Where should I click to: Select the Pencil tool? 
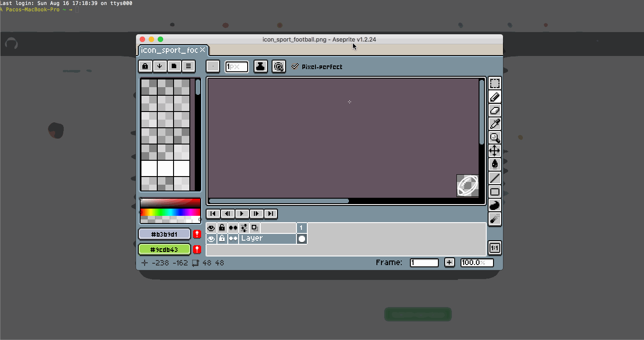[495, 97]
